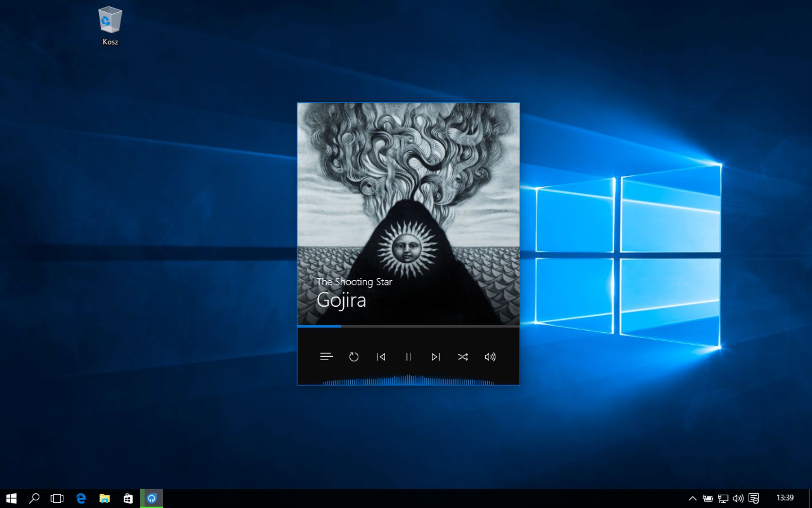Open the Action Center notifications
The width and height of the screenshot is (812, 508).
(753, 499)
